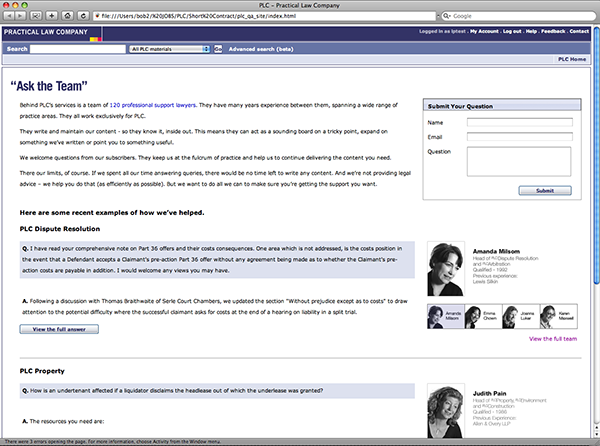
Task: Click the name Amanda Milsom
Action: click(x=496, y=251)
